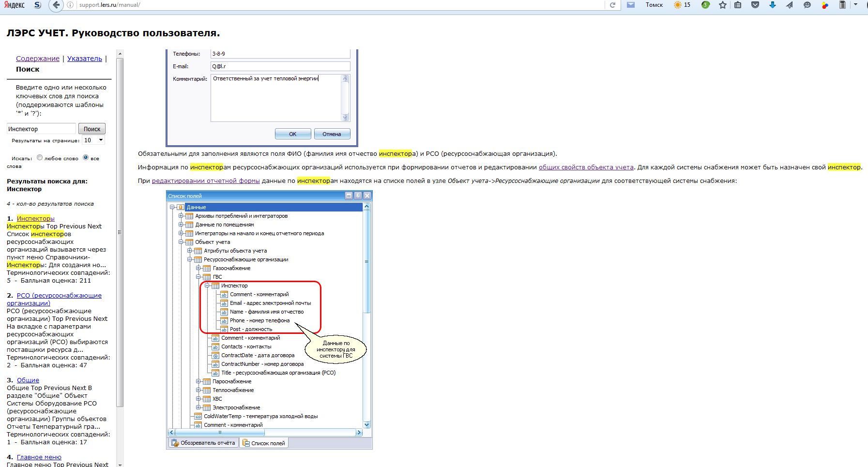This screenshot has height=467, width=868.
Task: Open the results per page dropdown
Action: (93, 140)
